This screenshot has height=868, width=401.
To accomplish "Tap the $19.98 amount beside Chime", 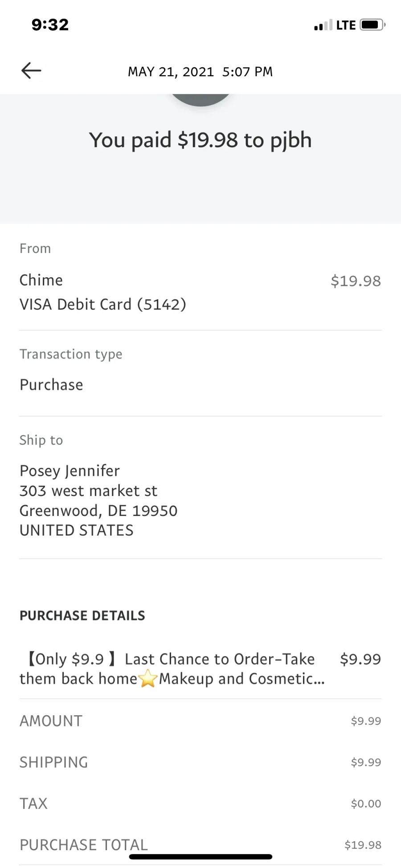I will click(x=356, y=281).
